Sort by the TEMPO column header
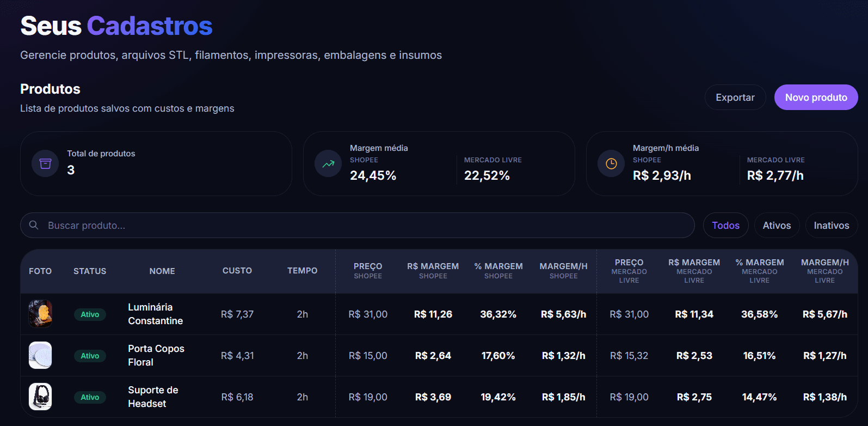Screen dimensions: 868x426 click(303, 270)
